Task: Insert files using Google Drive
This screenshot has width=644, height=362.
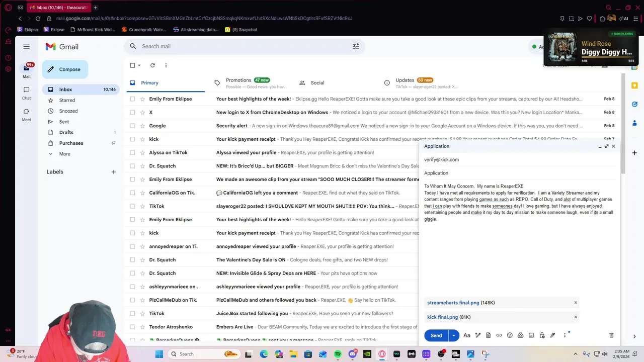Action: [520, 335]
